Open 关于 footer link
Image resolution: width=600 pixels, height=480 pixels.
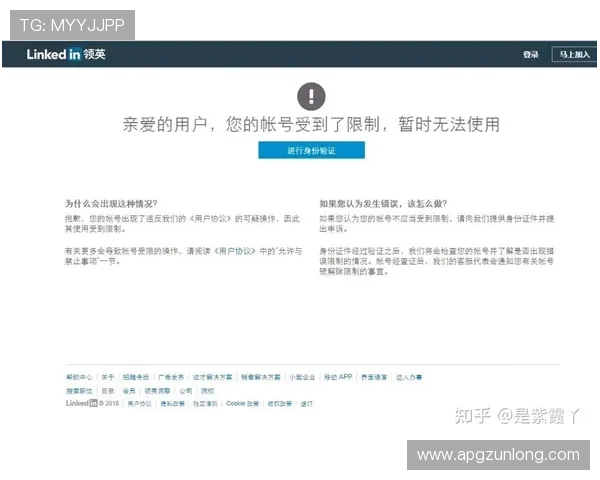(x=108, y=377)
